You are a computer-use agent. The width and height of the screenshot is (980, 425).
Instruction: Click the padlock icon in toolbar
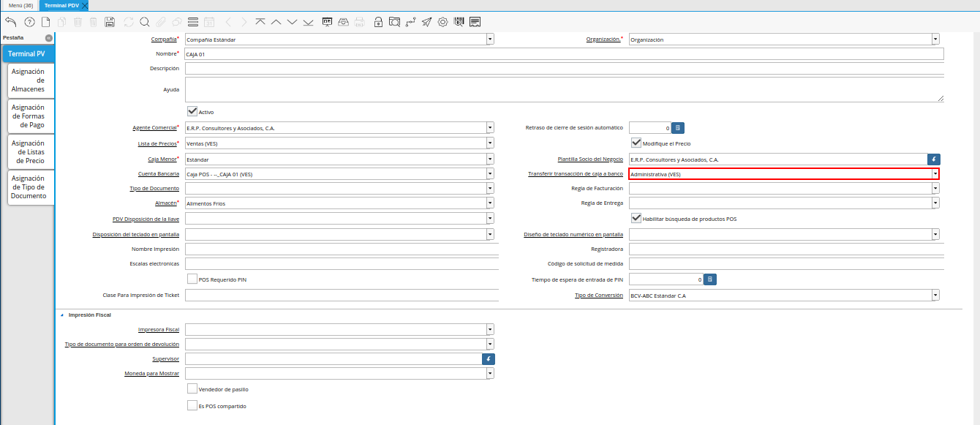(378, 22)
